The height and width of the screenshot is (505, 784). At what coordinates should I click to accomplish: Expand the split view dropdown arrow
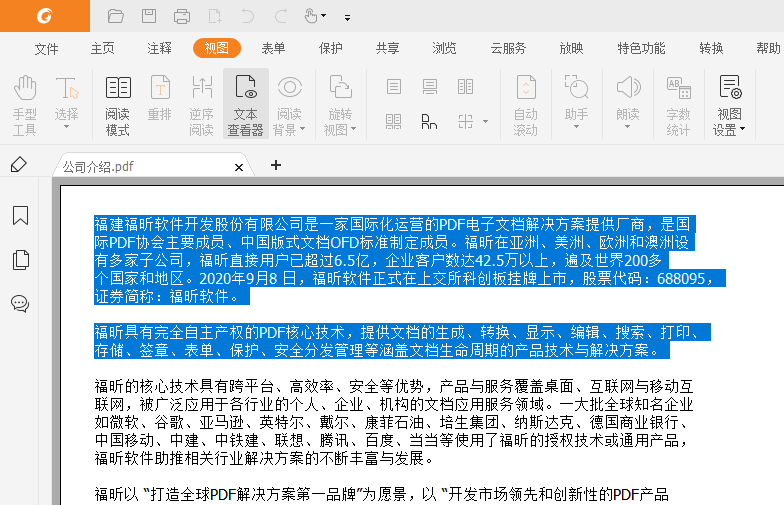click(485, 122)
